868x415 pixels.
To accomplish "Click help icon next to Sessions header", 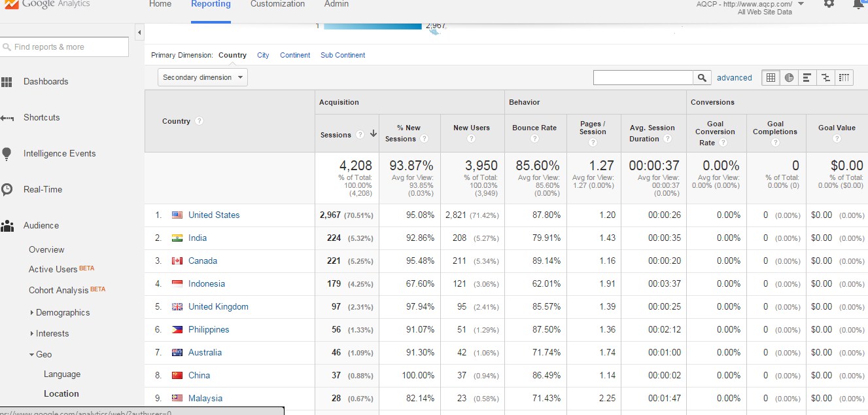I will point(360,135).
